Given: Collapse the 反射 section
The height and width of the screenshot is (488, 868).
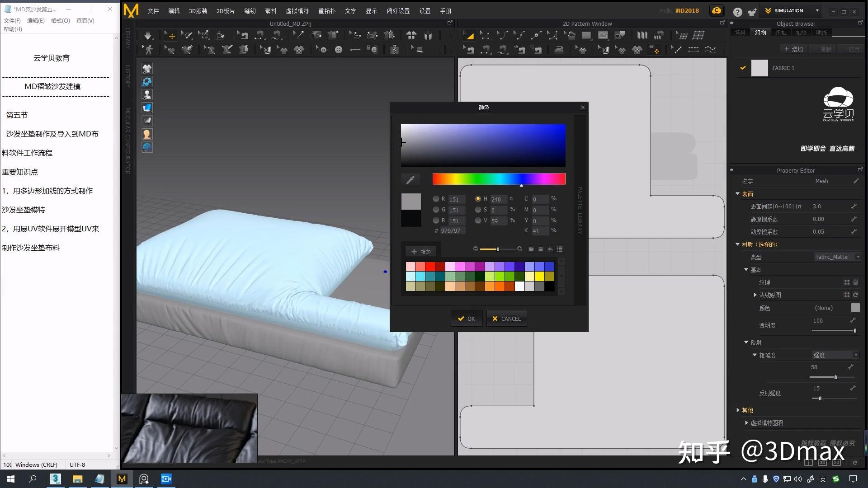Looking at the screenshot, I should (x=746, y=343).
